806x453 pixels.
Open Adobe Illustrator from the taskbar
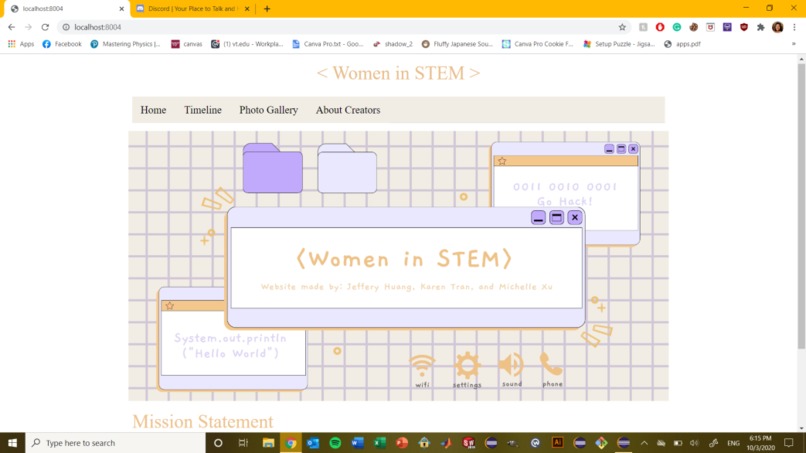click(558, 443)
